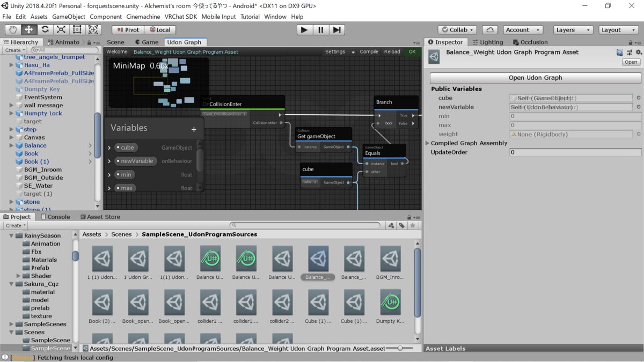Image resolution: width=644 pixels, height=362 pixels.
Task: Click object picker circle for cube variable
Action: coord(638,98)
